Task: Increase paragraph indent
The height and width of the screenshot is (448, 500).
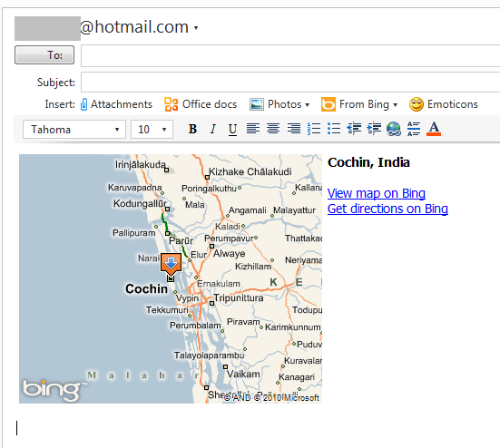Action: (374, 129)
